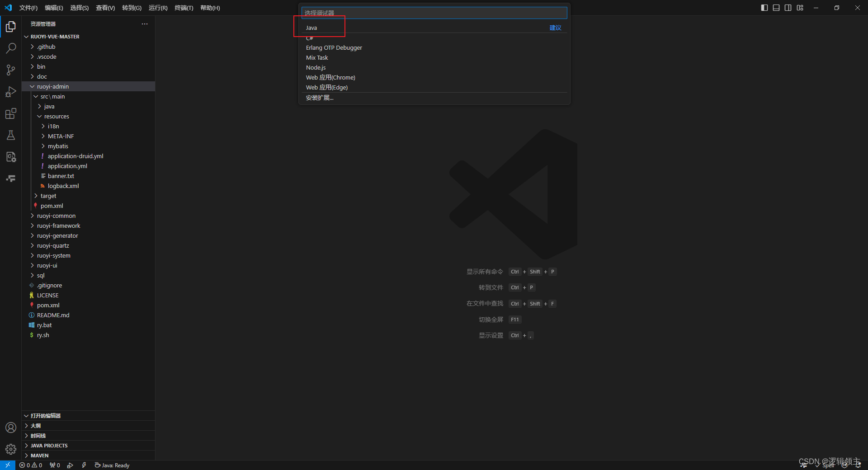Open ry.bat file
Screen dimensions: 868x470
coord(89,325)
